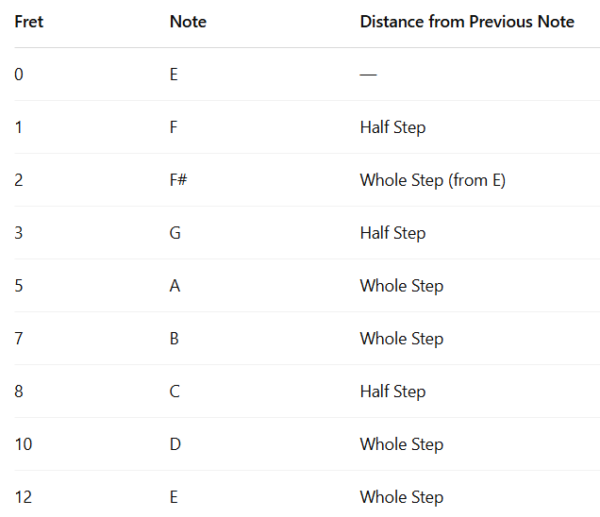Screen dimensions: 600x517
Task: Click the Fret column header
Action: [29, 22]
